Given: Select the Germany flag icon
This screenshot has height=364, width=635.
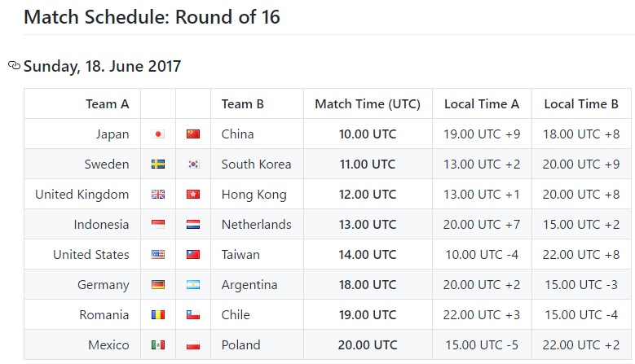Looking at the screenshot, I should click(x=158, y=285).
